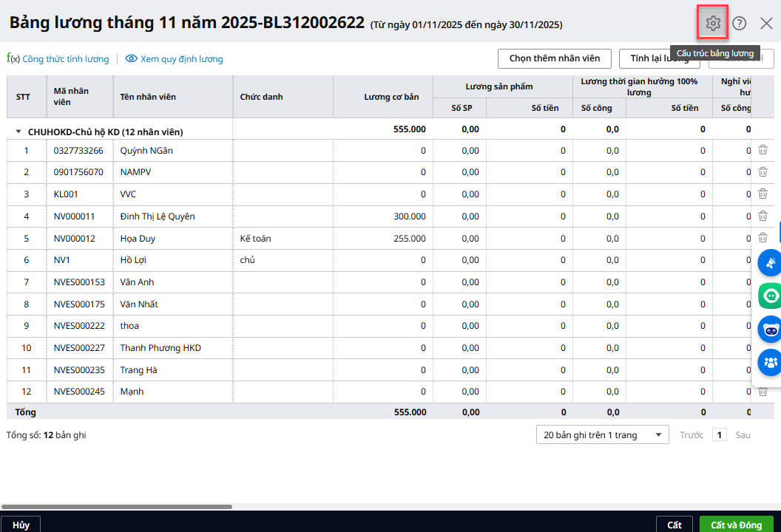This screenshot has width=781, height=532.
Task: Delete the NAMPV employee row
Action: click(763, 172)
